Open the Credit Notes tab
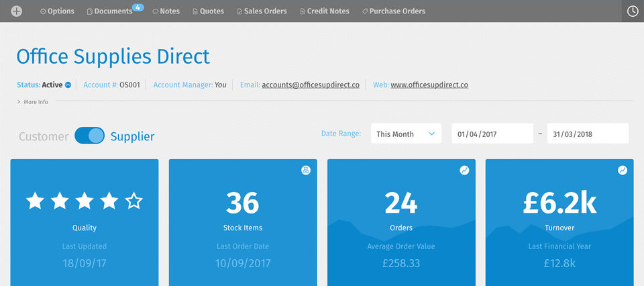 [325, 11]
